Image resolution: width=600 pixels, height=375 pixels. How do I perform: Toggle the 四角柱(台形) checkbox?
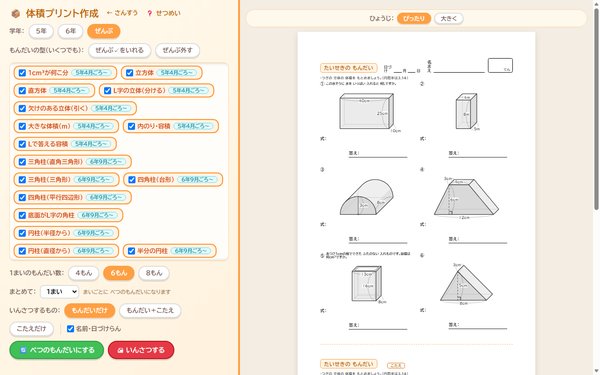(x=132, y=180)
